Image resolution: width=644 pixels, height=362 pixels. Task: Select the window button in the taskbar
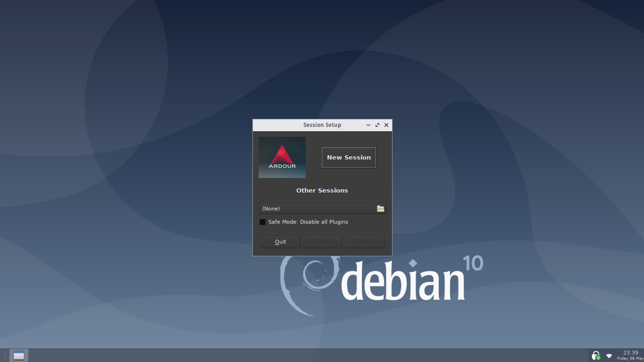pyautogui.click(x=19, y=355)
